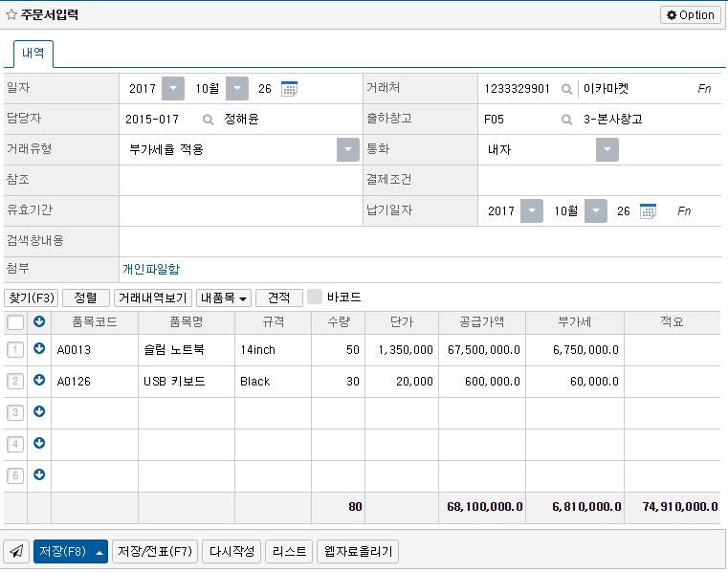Click the down-arrow icon in row A0126
The height and width of the screenshot is (573, 728).
pos(39,380)
